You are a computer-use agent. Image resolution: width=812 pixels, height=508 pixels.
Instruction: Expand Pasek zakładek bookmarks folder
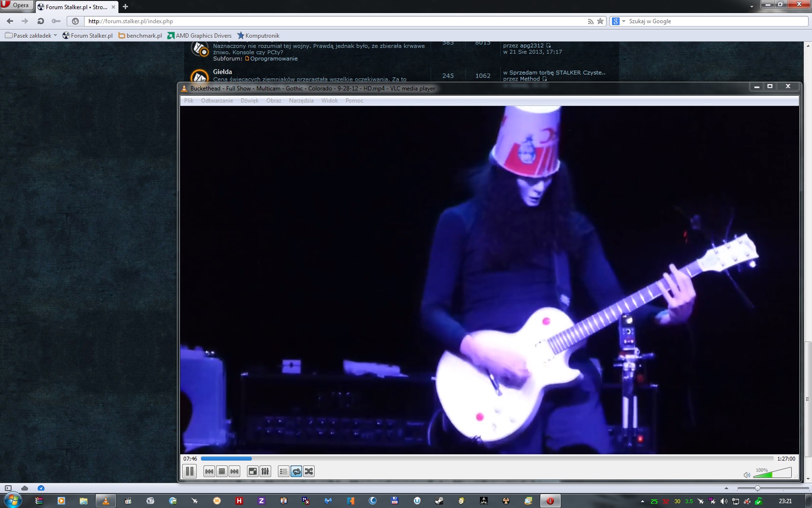pos(31,35)
